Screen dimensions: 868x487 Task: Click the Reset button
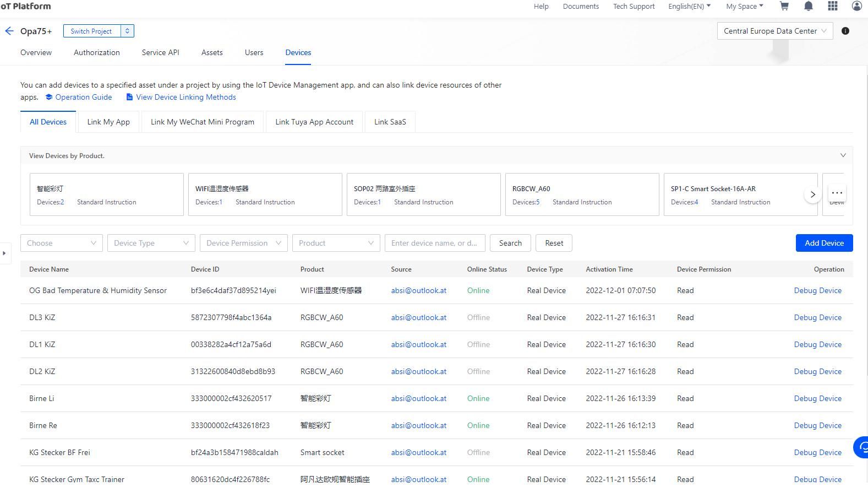[554, 243]
